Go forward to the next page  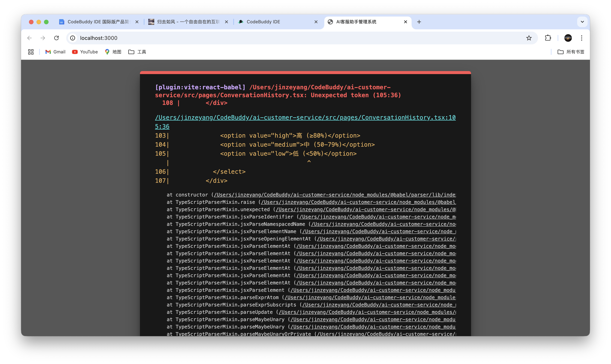[x=43, y=38]
